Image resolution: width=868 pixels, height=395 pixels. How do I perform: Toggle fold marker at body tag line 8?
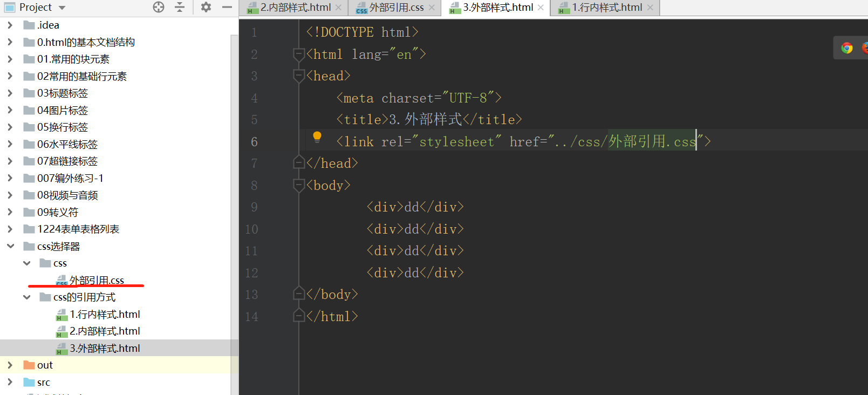click(298, 186)
